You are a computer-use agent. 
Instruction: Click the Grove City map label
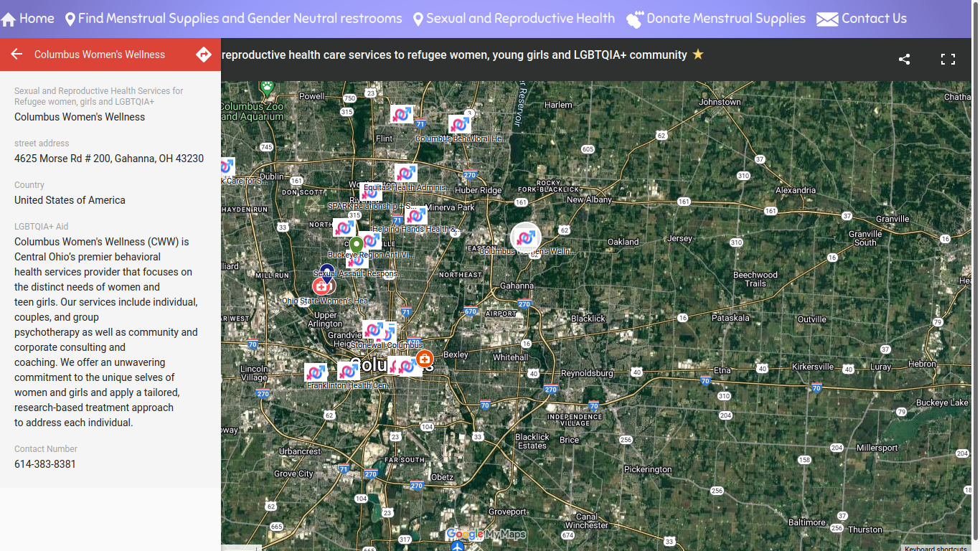pos(293,474)
